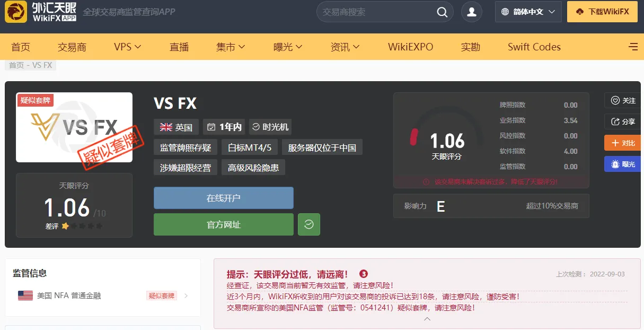Click the 分享 share button
Screen dimensions: 644x330
tap(623, 121)
